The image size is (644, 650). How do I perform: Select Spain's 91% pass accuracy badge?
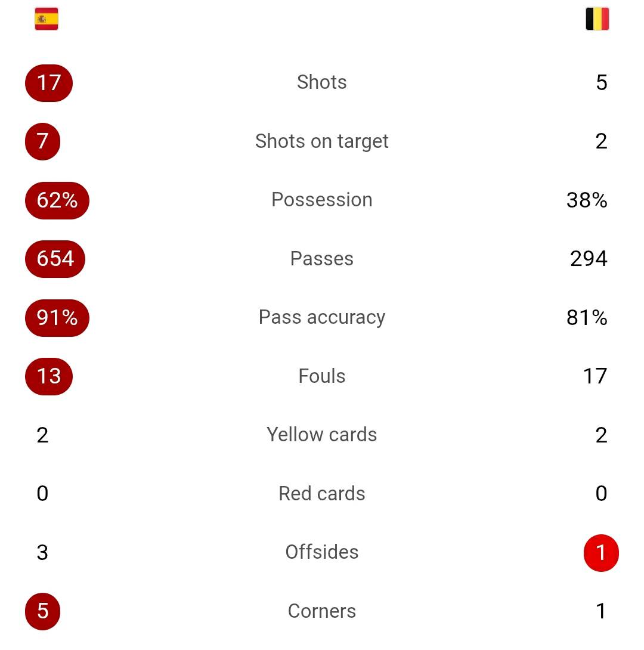[57, 317]
